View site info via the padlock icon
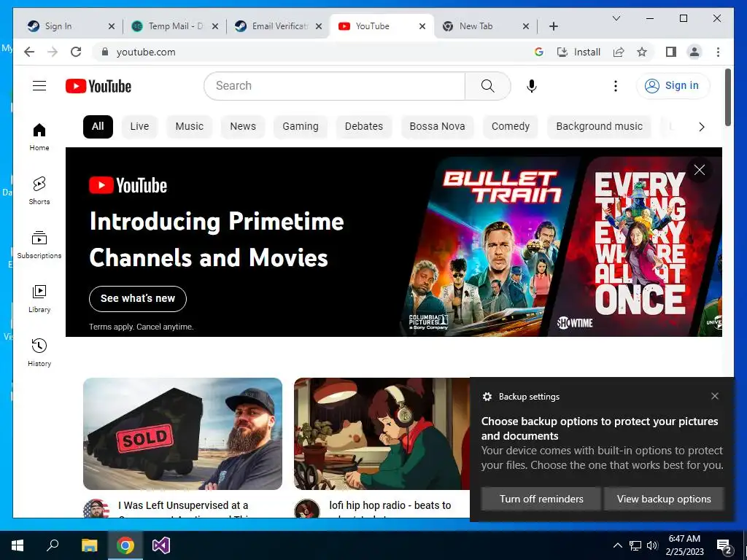The width and height of the screenshot is (747, 560). tap(105, 52)
